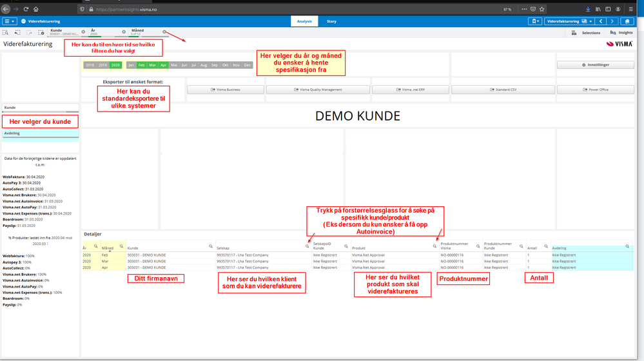Remove the Kunde filter selection
Viewport: 644px width, 361px height.
click(x=83, y=32)
